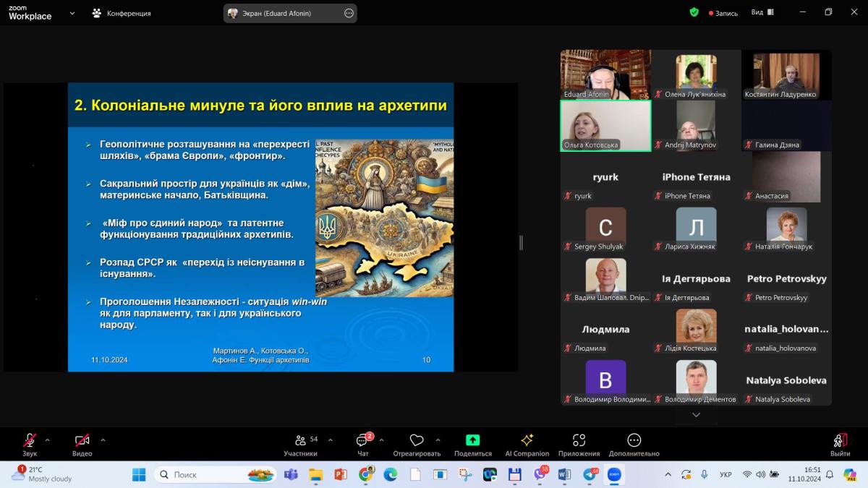
Task: Open the Вид (View) menu
Action: pyautogui.click(x=761, y=12)
